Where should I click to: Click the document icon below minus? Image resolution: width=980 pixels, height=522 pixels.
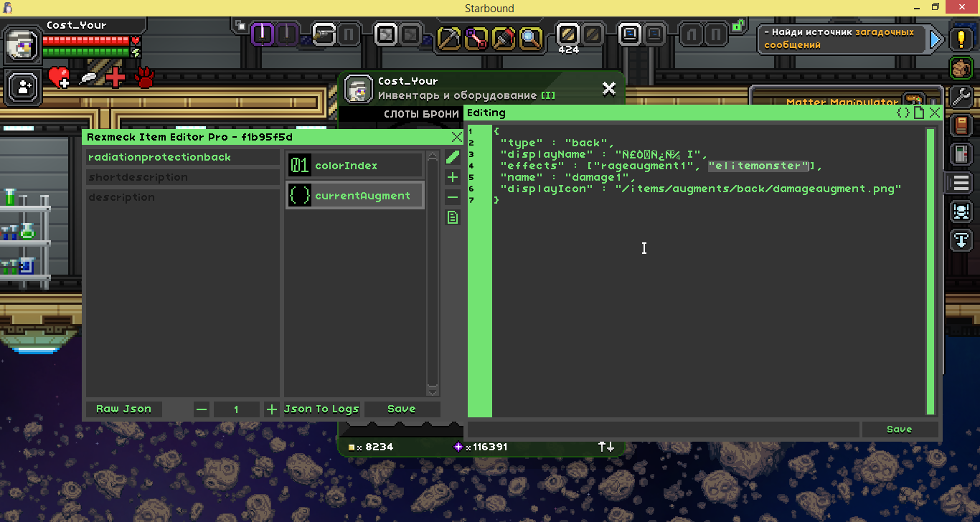point(452,217)
